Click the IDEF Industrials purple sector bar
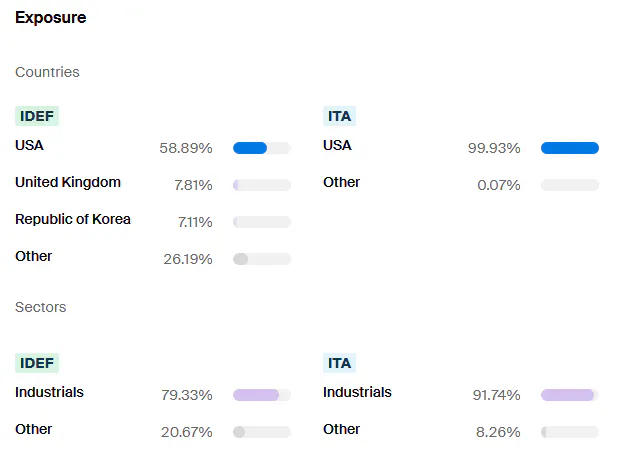This screenshot has width=634, height=459. click(261, 395)
